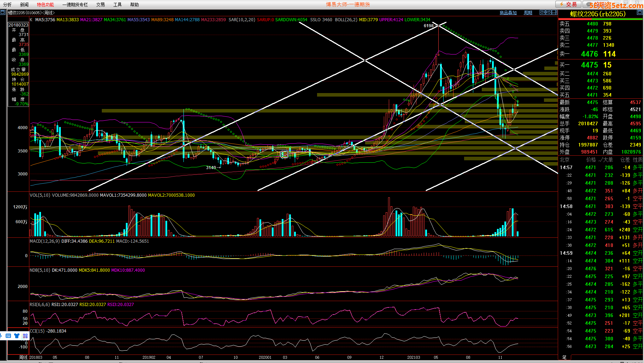This screenshot has height=363, width=644.
Task: Click the SAR(10,2,20) indicator label
Action: (x=242, y=19)
